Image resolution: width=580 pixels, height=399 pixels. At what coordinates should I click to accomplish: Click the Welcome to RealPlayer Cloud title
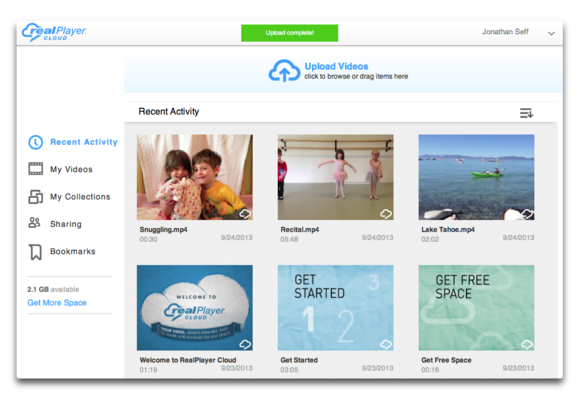pyautogui.click(x=188, y=360)
